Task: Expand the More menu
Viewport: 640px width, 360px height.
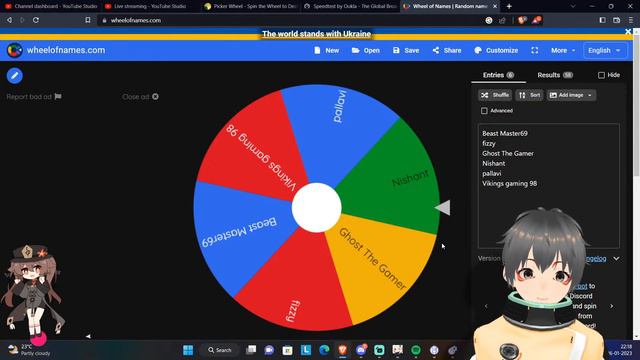Action: coord(563,50)
